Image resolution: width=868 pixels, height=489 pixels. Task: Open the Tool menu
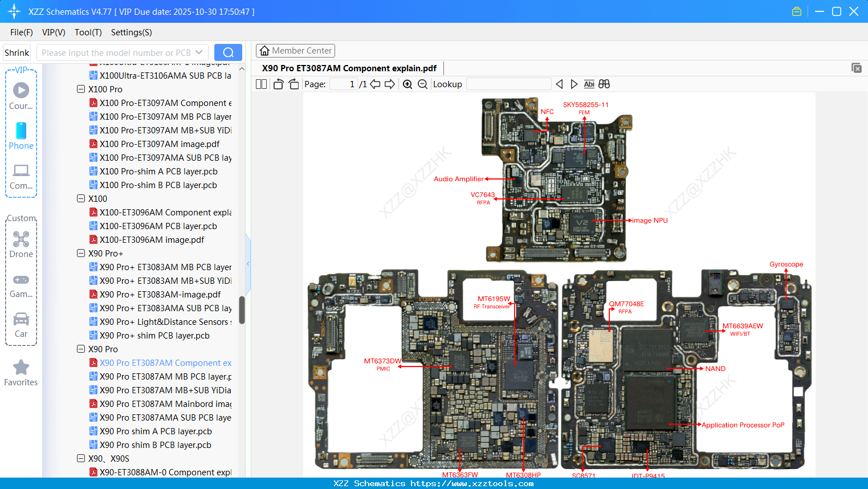click(88, 32)
